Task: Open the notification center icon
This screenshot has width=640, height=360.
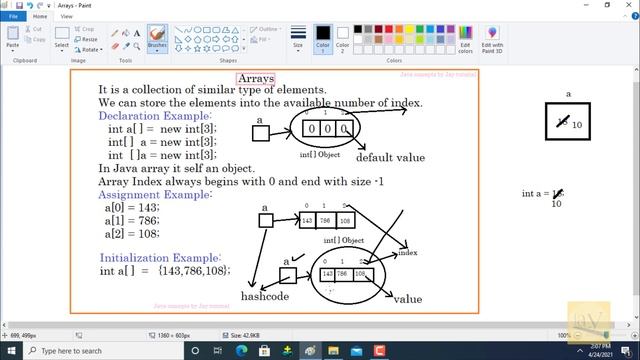Action: click(626, 351)
